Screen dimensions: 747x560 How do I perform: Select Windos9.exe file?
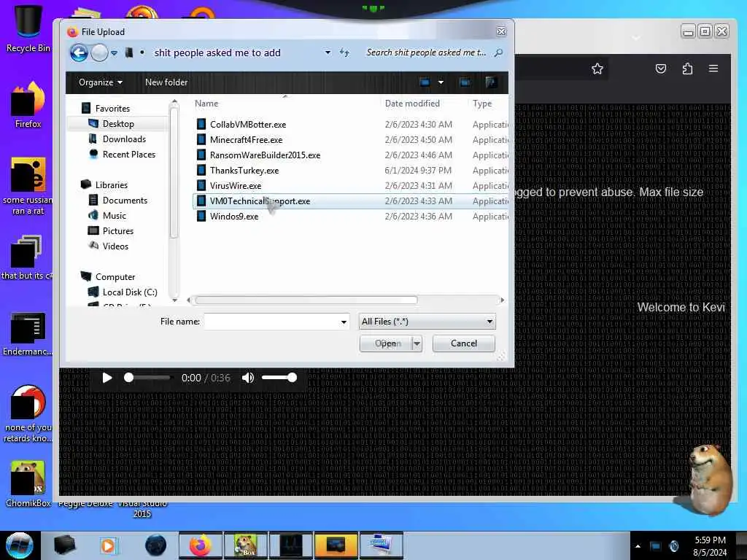click(234, 216)
